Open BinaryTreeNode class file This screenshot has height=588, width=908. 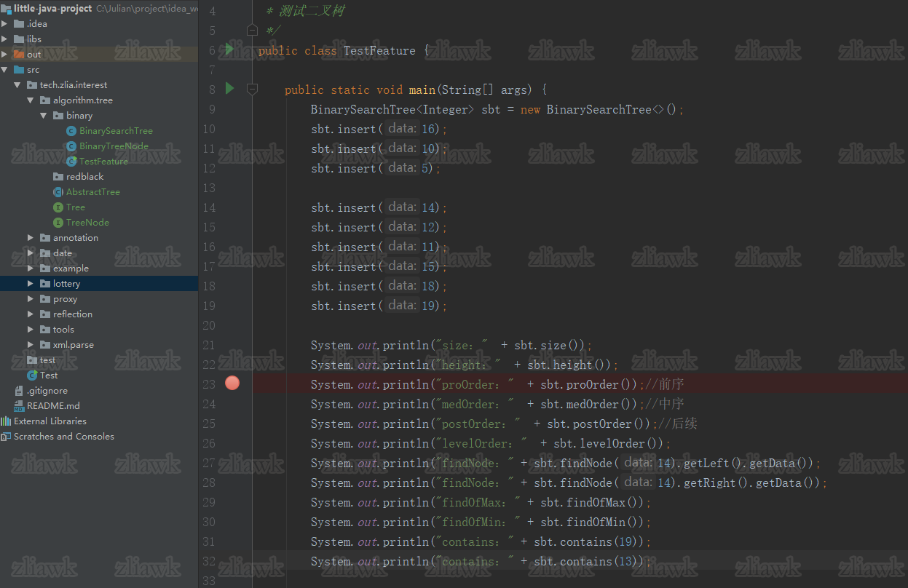point(114,146)
